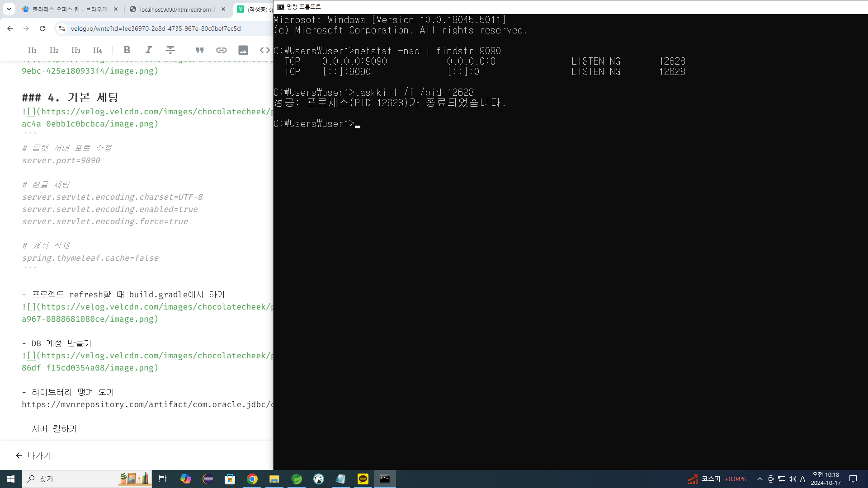Reload the velog page

(42, 28)
